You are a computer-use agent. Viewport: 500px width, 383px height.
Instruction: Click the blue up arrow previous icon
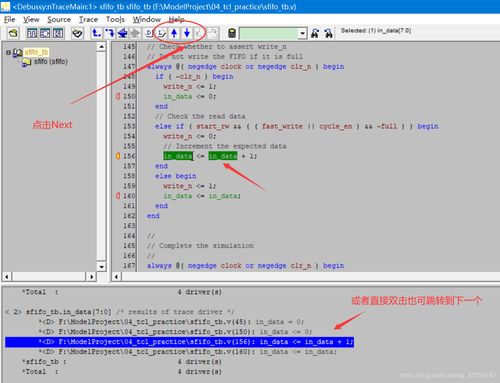point(174,33)
